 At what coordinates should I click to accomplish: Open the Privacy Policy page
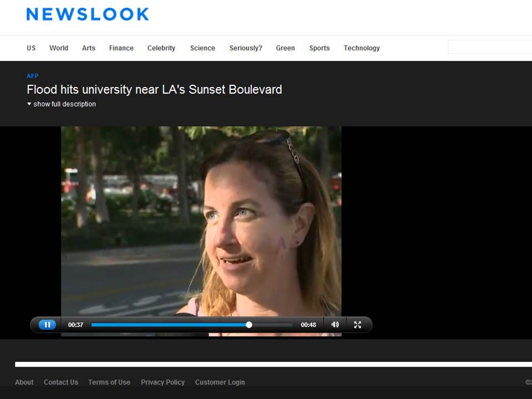162,382
